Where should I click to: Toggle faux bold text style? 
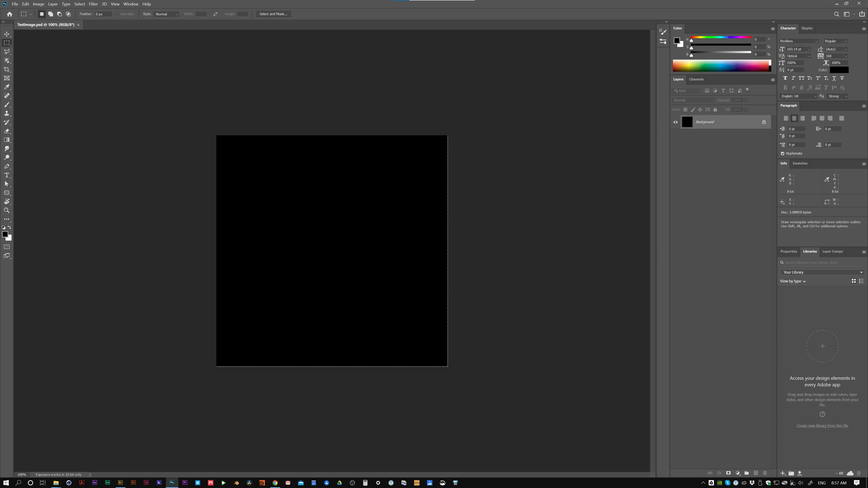pyautogui.click(x=785, y=78)
